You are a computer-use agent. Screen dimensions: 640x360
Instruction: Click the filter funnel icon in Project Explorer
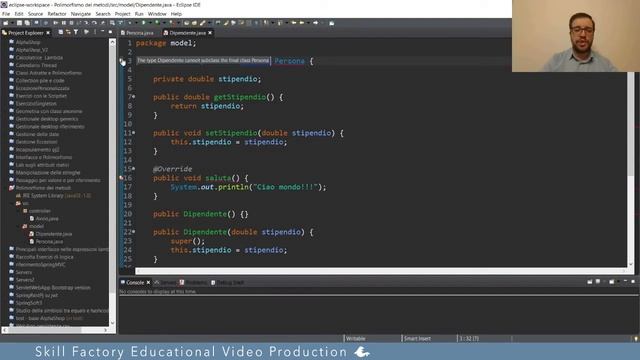point(76,32)
